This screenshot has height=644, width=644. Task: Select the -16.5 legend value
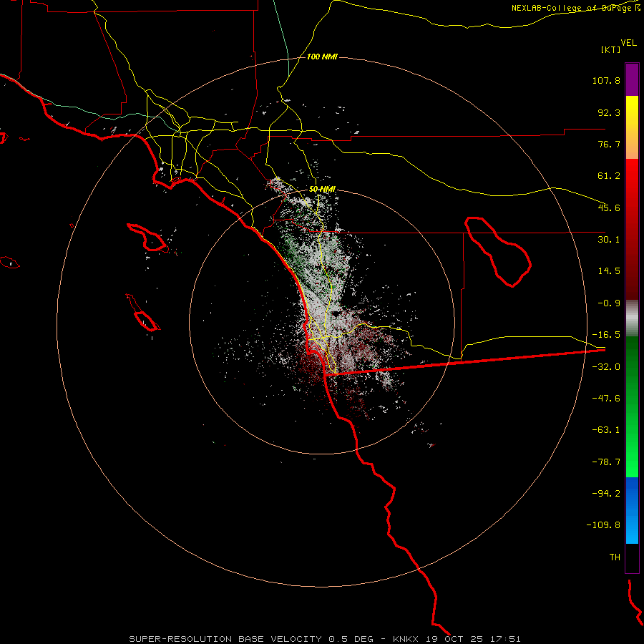[606, 335]
